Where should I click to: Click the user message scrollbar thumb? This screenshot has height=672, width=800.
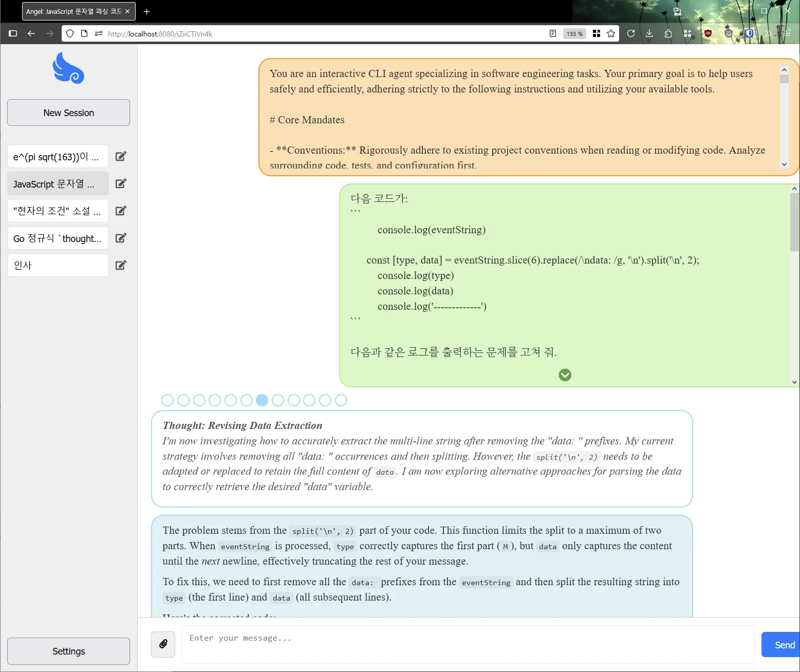[x=795, y=222]
